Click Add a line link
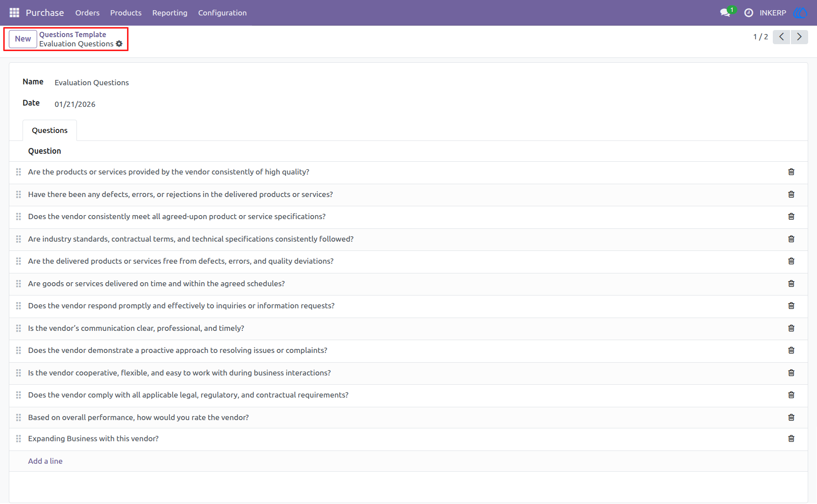This screenshot has width=817, height=504. (45, 461)
